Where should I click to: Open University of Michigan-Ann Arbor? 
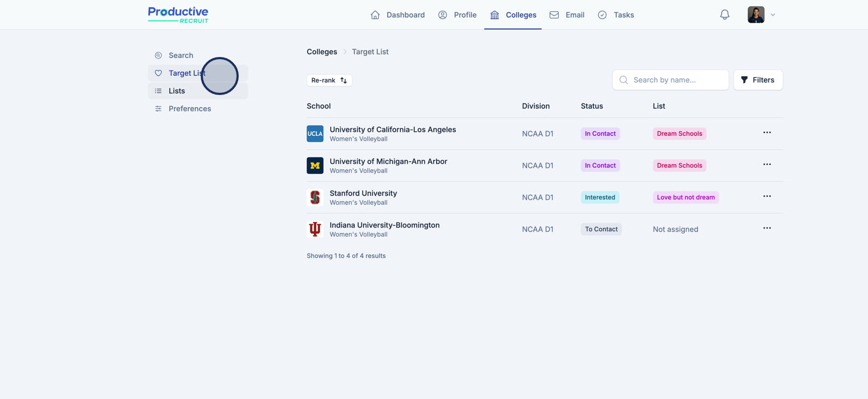[388, 161]
